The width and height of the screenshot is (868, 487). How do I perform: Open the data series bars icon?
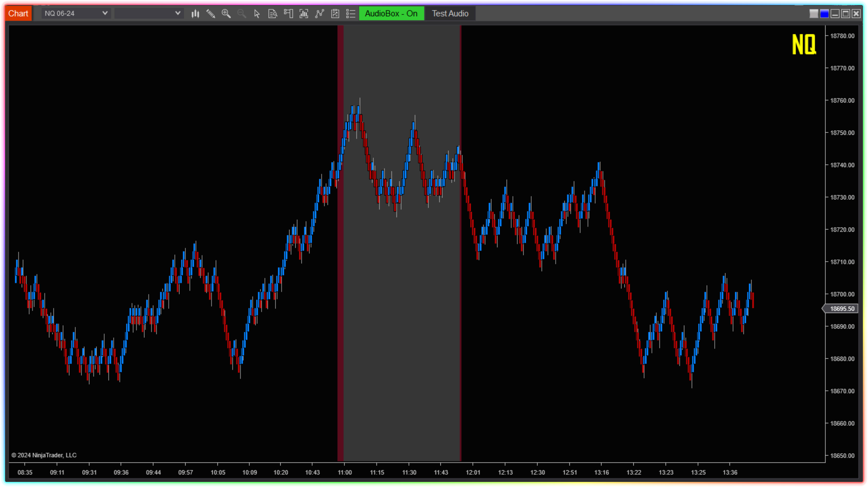(303, 13)
